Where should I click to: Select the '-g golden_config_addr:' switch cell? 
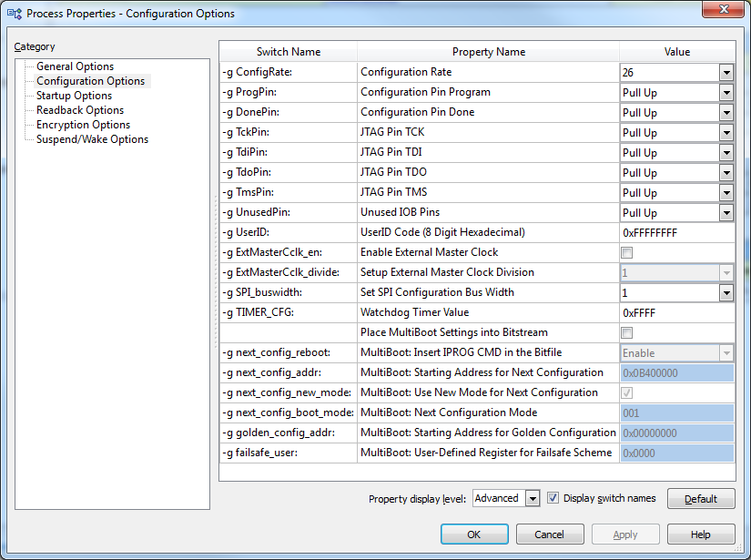[x=289, y=433]
